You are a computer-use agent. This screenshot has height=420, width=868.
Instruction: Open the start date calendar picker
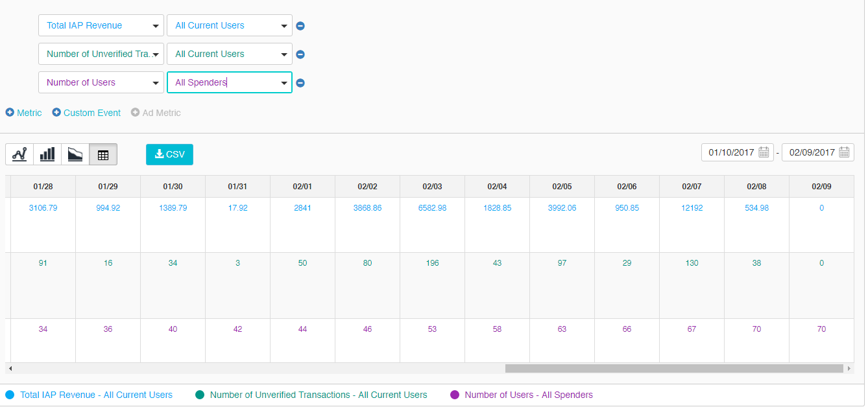(764, 152)
